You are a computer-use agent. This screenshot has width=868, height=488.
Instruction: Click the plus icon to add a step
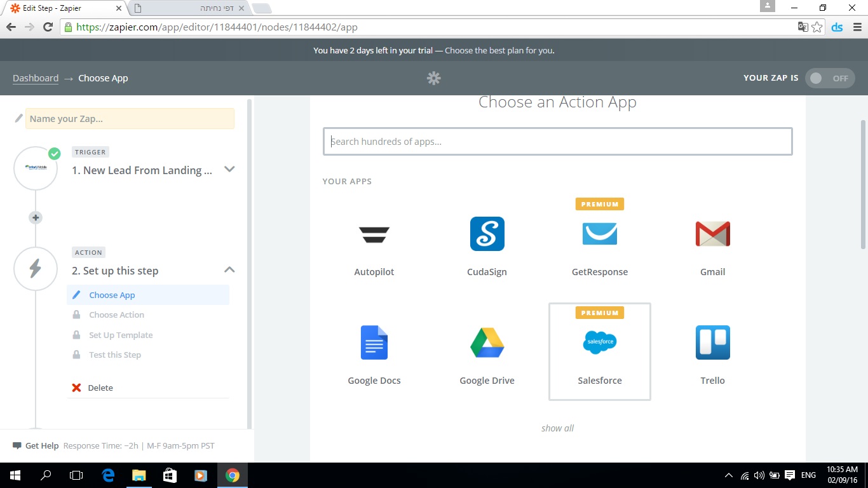coord(36,217)
